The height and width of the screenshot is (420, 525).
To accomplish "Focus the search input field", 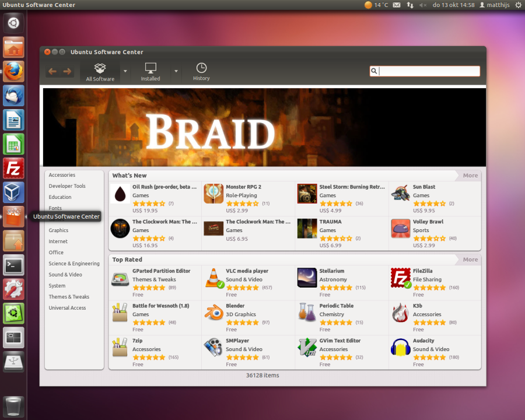I will 429,71.
